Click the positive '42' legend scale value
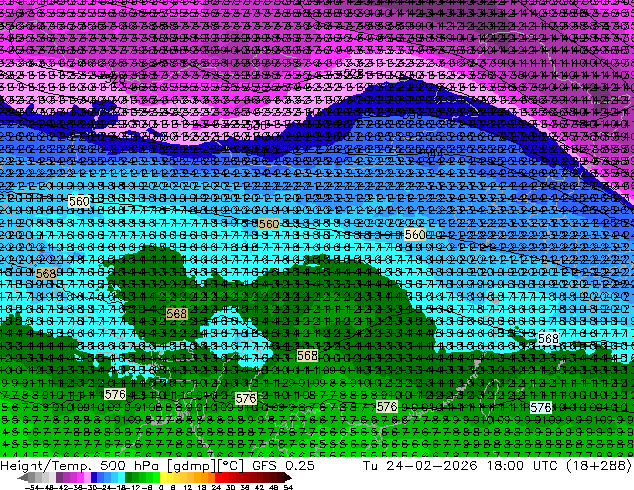 point(259,487)
